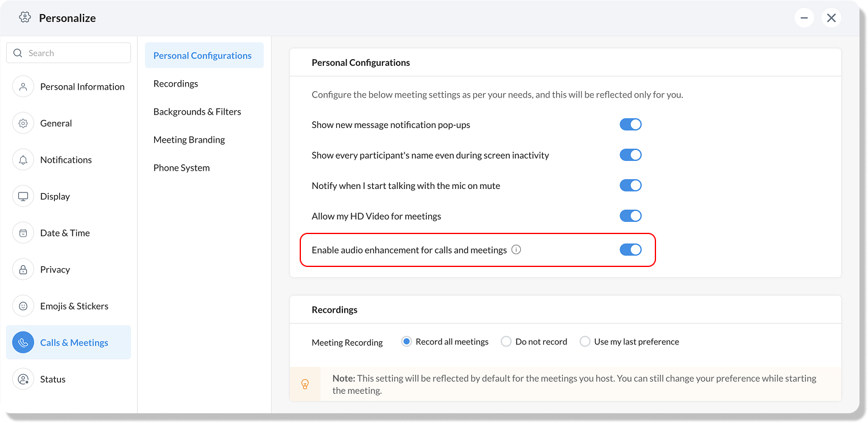The image size is (868, 423).
Task: Turn off HD Video for meetings
Action: pyautogui.click(x=630, y=216)
